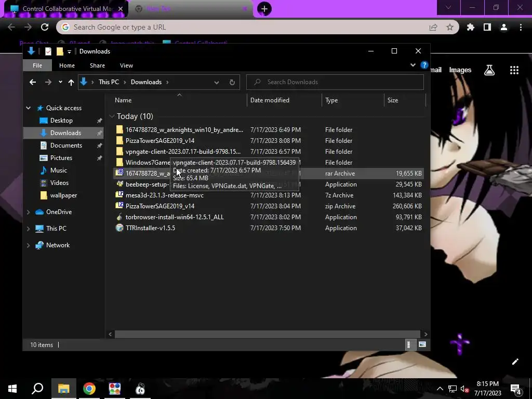Select the Windows7Game folder icon
Viewport: 532px width, 399px height.
coord(119,163)
